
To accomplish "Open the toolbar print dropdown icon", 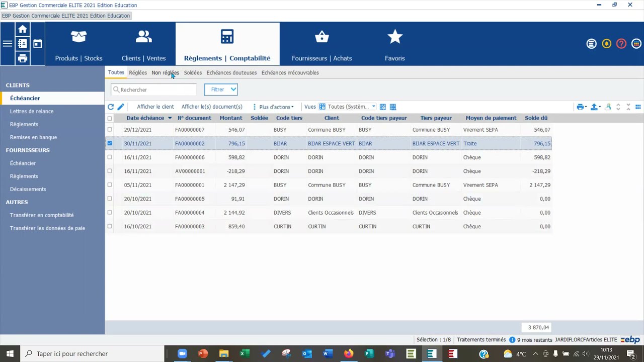I will (582, 107).
